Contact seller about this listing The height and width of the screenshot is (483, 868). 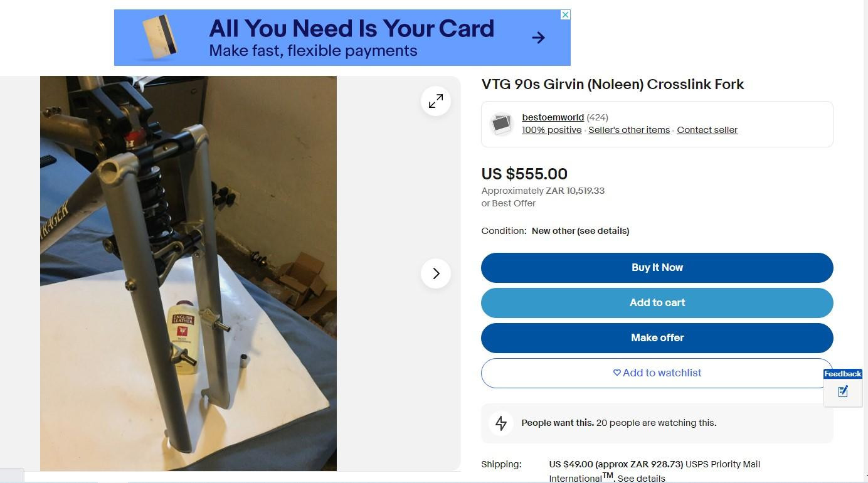point(707,130)
